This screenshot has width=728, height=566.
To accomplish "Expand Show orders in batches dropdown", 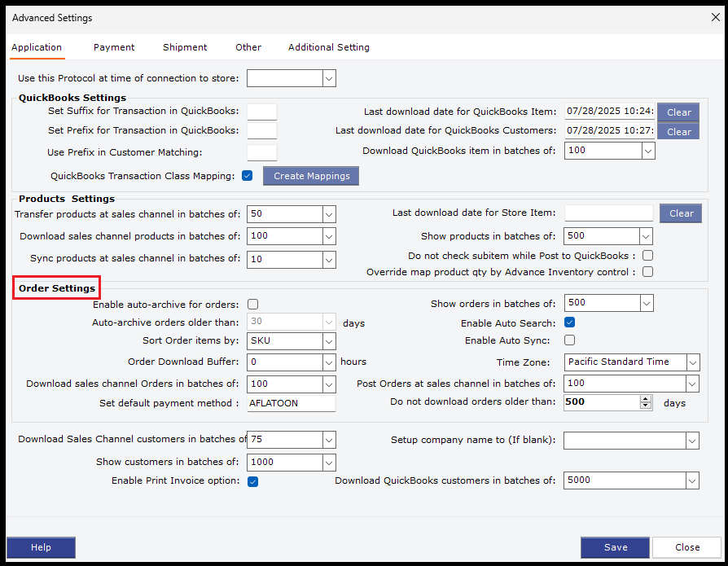I will (646, 303).
